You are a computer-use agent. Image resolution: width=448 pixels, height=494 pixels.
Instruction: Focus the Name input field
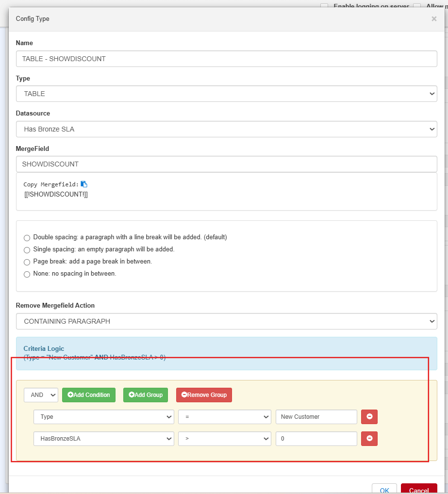227,59
